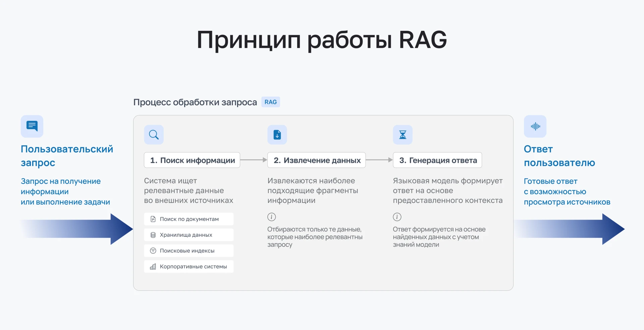
Task: Click the hourglass icon
Action: (402, 135)
